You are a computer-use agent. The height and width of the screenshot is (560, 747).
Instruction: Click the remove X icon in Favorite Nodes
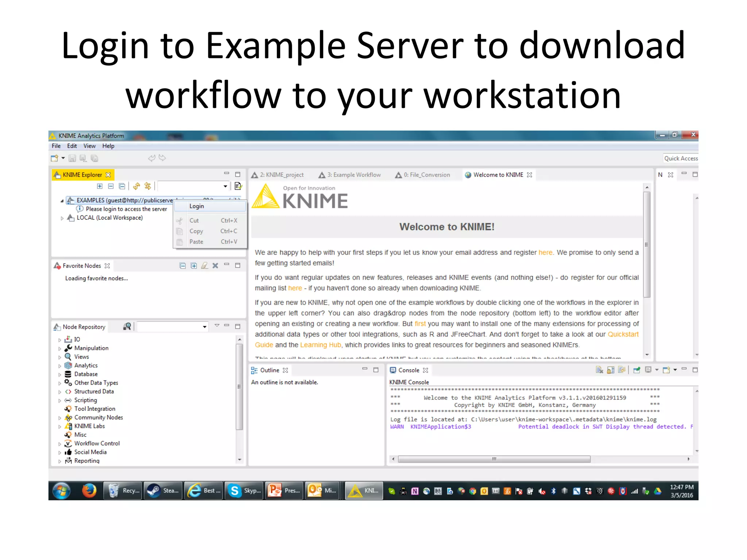point(215,266)
